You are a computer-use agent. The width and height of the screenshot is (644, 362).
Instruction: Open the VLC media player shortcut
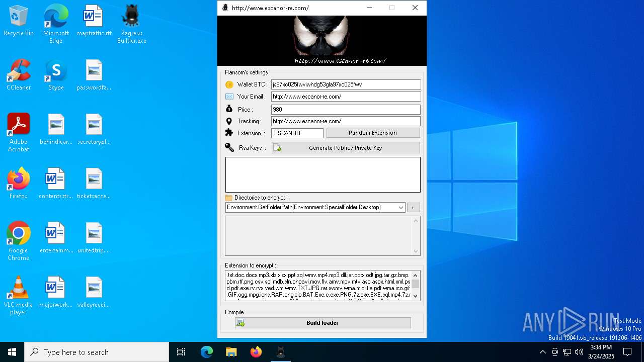19,296
